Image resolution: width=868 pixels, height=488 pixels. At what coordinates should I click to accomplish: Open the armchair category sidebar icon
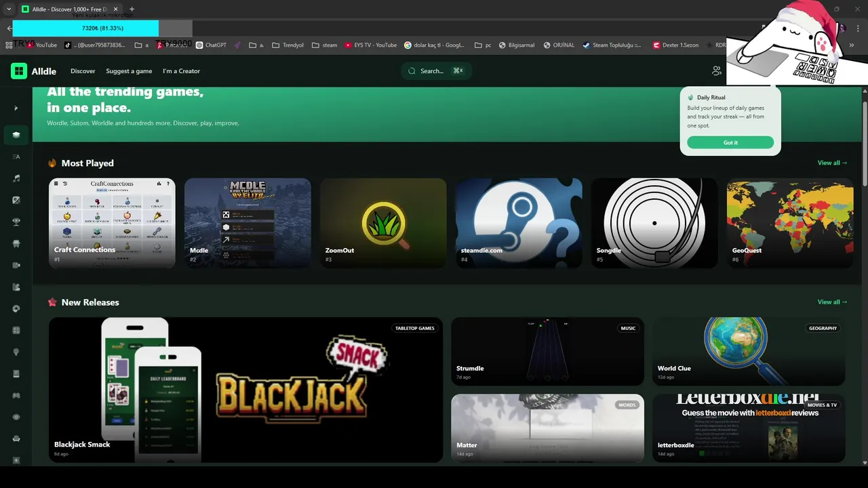point(16,439)
